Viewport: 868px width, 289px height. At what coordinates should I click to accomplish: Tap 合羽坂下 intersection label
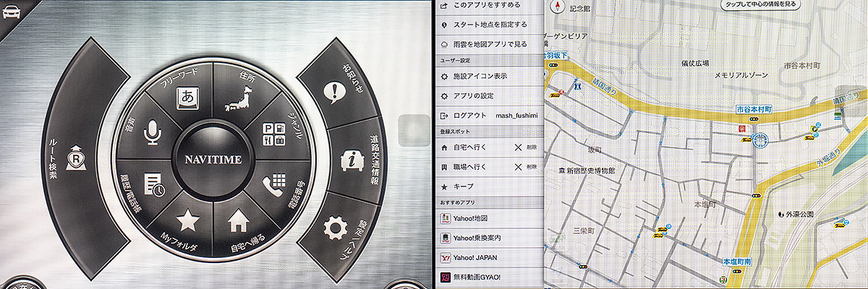click(556, 54)
